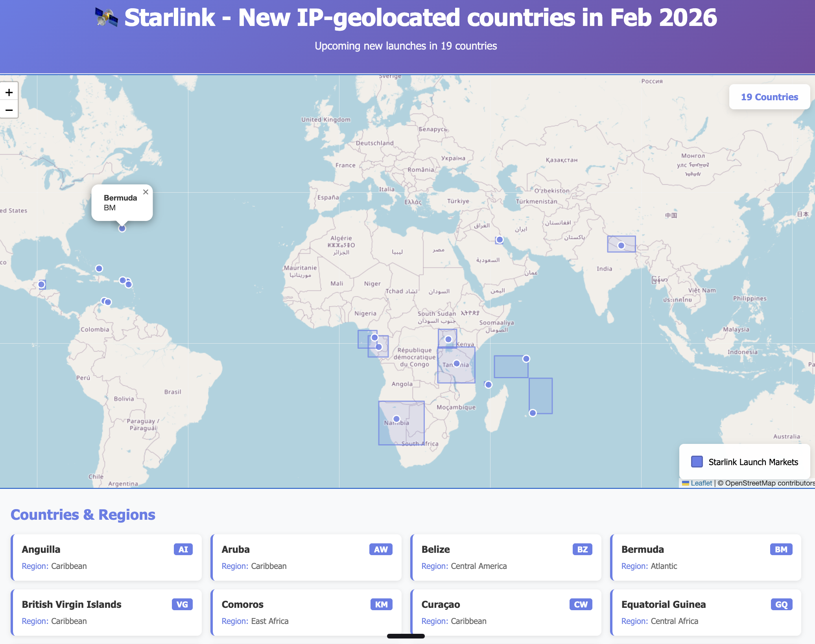Click the Bermuda map marker
Screen dimensions: 815x644
click(x=122, y=228)
